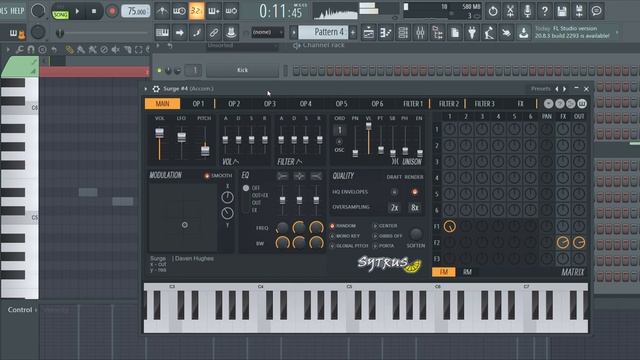Toggle wait for input to start
Screen dimensions: 640x360
point(179,11)
